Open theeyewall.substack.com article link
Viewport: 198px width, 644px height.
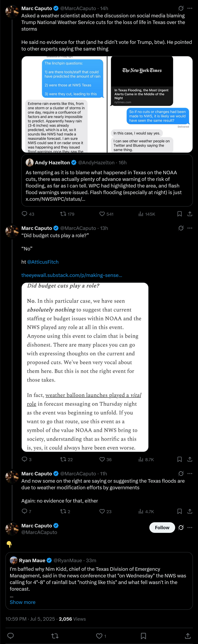[72, 275]
